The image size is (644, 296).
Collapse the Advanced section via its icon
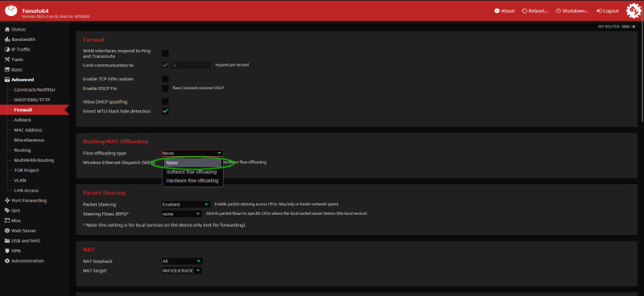[x=7, y=80]
